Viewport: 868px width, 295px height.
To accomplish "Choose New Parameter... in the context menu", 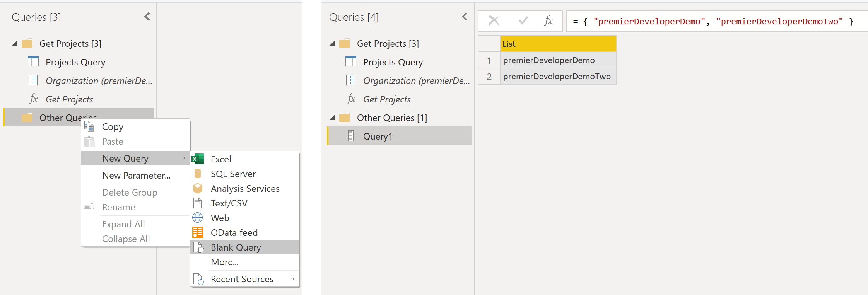I will (136, 175).
